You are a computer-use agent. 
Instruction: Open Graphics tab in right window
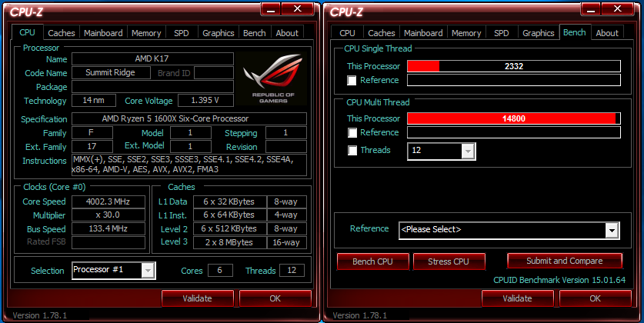click(538, 33)
